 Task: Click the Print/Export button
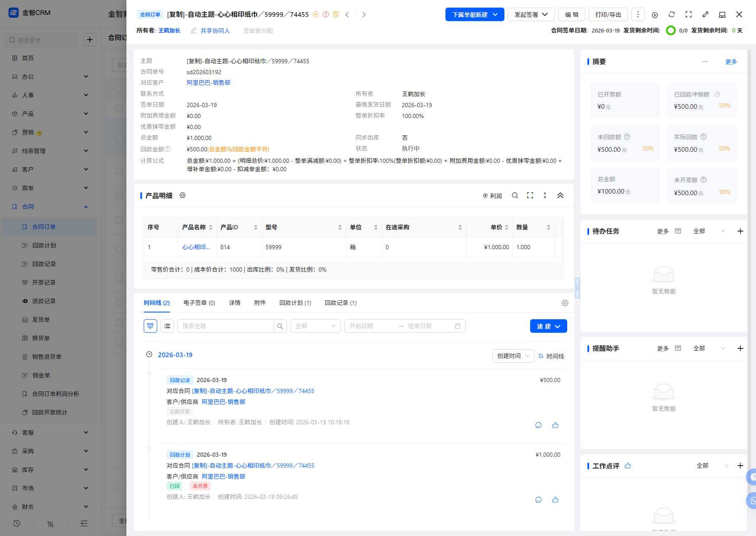tap(608, 15)
